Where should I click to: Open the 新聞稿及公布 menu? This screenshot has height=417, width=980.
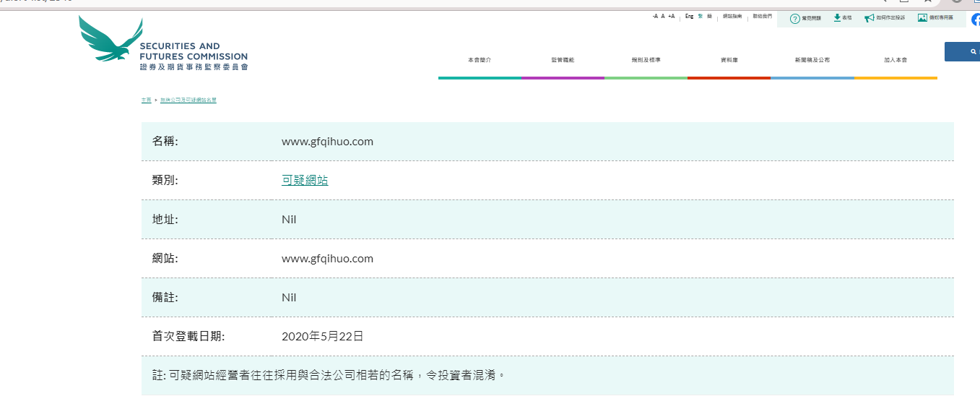pos(812,60)
